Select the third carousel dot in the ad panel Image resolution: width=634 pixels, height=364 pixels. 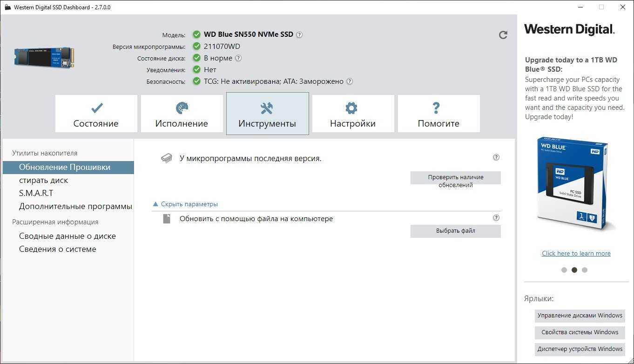tap(585, 270)
